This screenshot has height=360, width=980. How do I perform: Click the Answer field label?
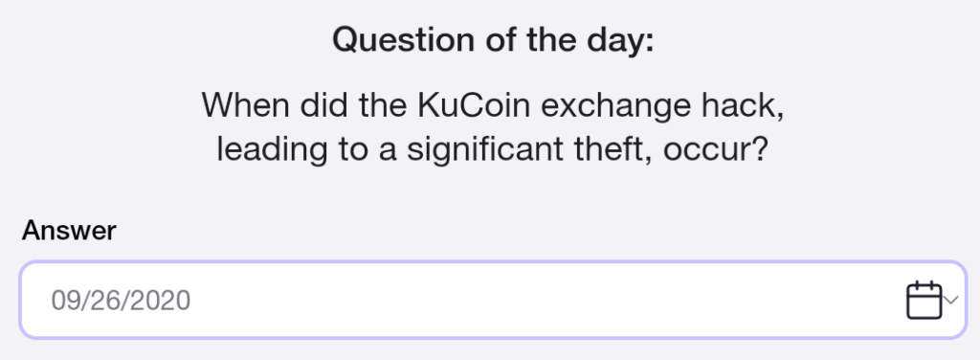click(x=69, y=231)
